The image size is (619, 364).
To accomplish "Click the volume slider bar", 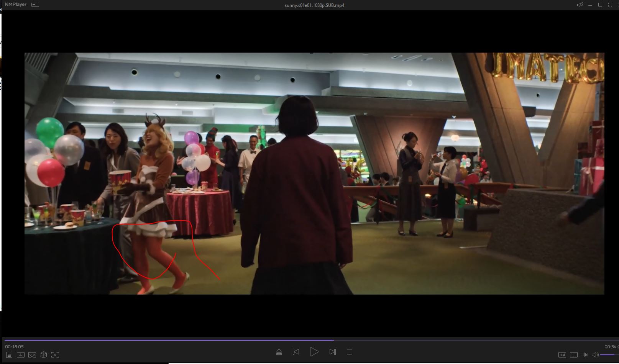I will tap(609, 355).
